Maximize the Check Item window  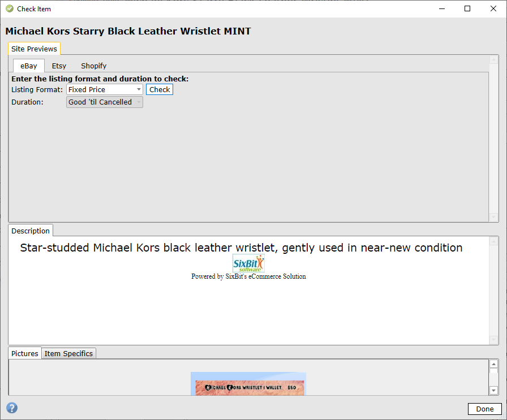coord(467,8)
